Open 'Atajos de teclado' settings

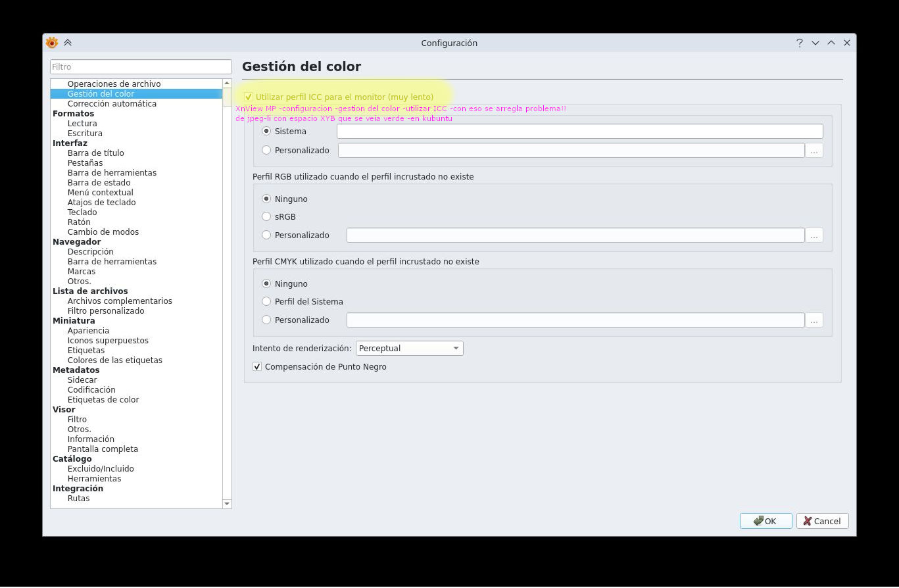[101, 202]
